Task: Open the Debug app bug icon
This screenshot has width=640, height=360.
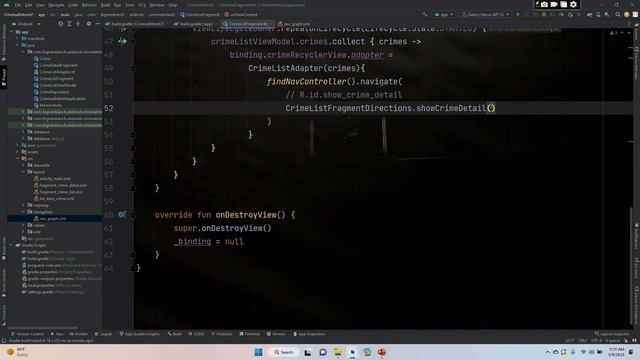Action: click(x=544, y=14)
